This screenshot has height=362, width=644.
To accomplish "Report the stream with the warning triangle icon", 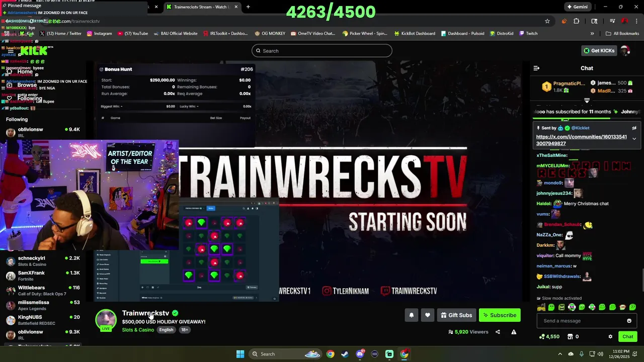I will [x=514, y=332].
